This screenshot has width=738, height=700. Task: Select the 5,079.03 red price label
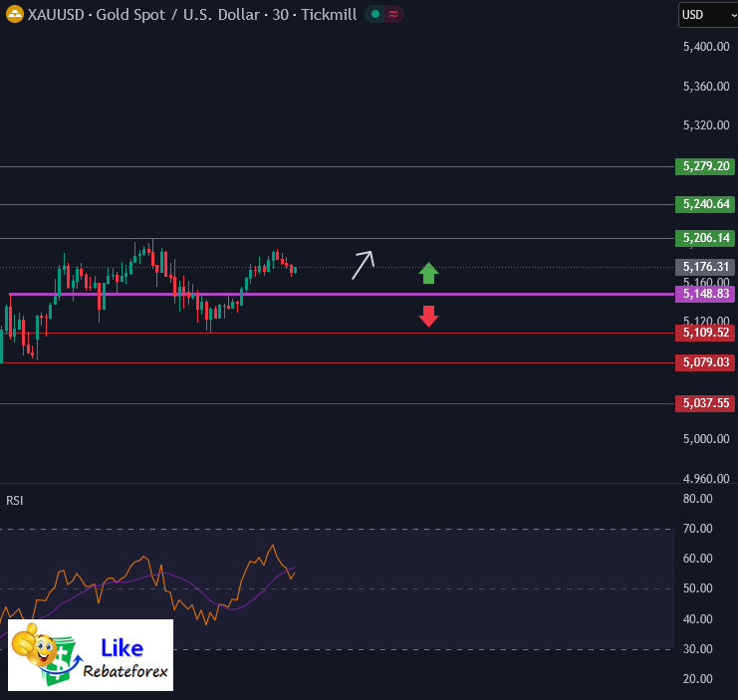click(704, 362)
